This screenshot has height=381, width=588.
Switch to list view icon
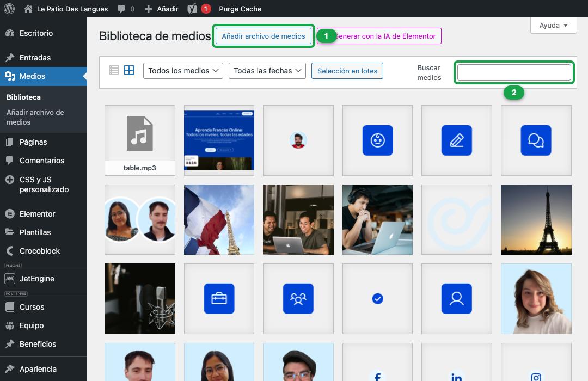point(114,70)
